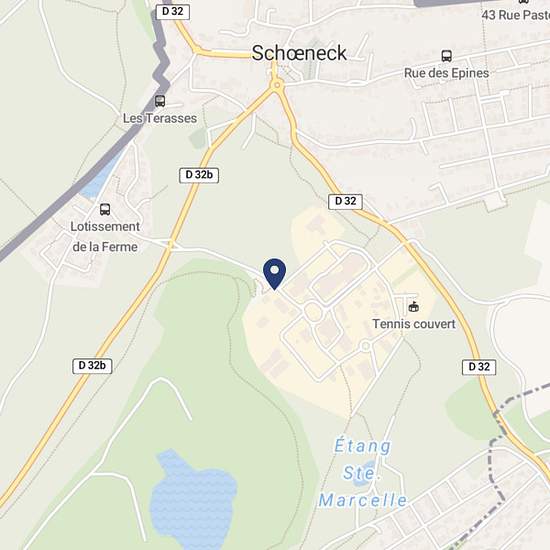Select the Lotissement de la Ferme bus icon

tap(105, 209)
